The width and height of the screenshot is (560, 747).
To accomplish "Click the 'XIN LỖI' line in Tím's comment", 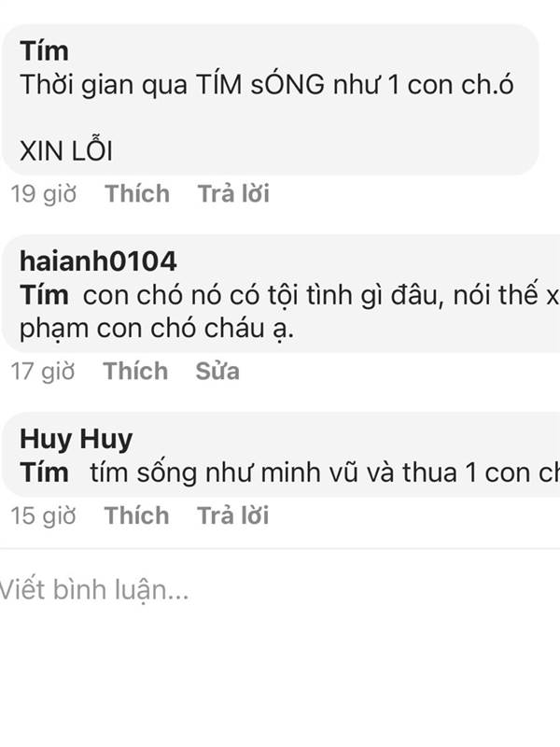I will coord(66,151).
